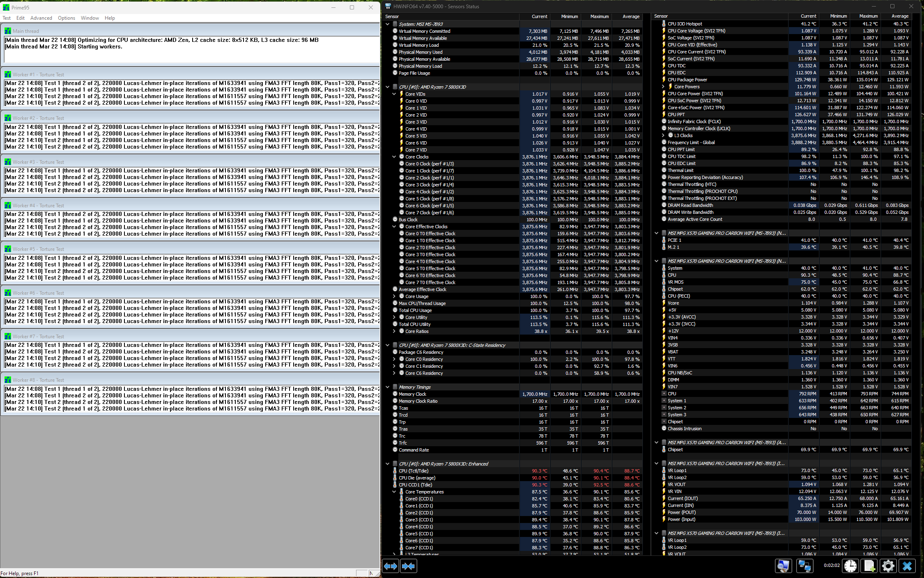Click the Prime95 vertical scrollbar

point(378,287)
